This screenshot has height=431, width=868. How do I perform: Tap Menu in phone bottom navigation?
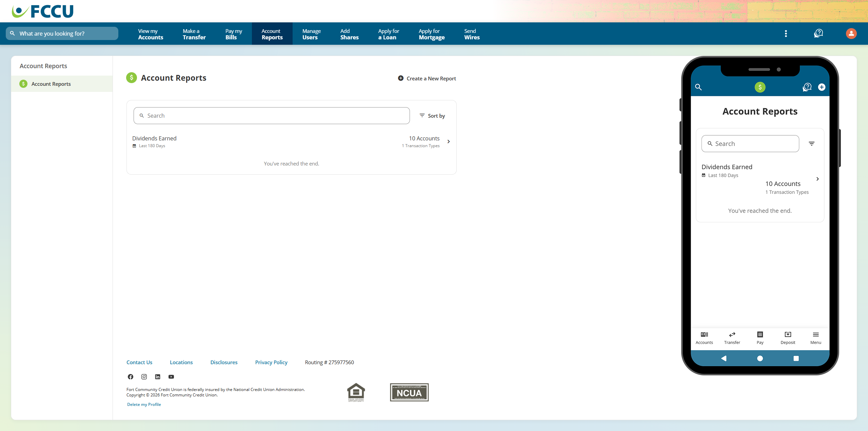tap(816, 338)
